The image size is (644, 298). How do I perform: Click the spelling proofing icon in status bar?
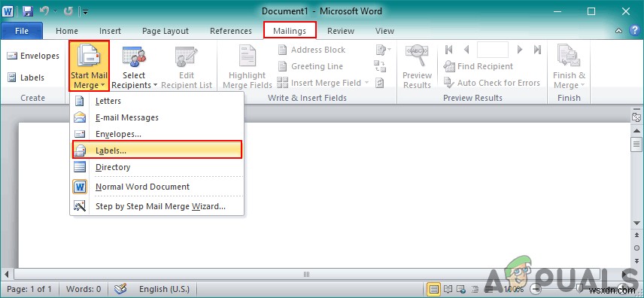pyautogui.click(x=120, y=289)
